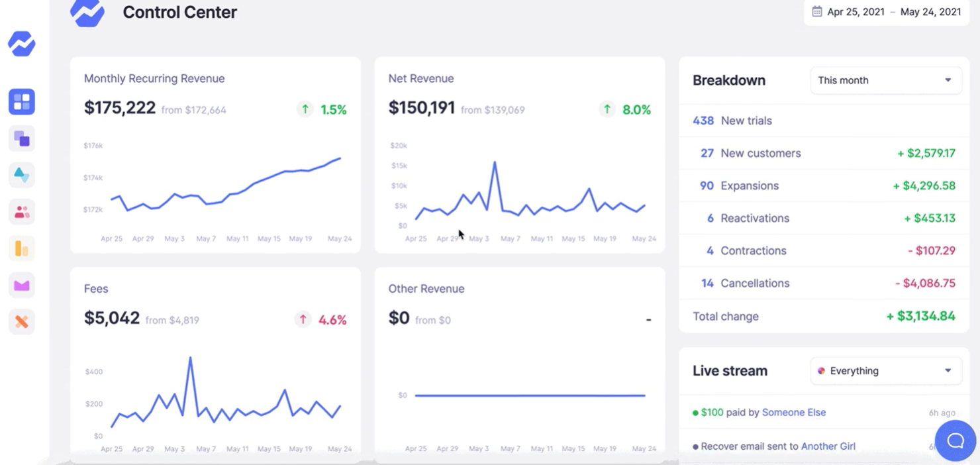Select the Net Revenue metric card
Image resolution: width=980 pixels, height=465 pixels.
519,156
